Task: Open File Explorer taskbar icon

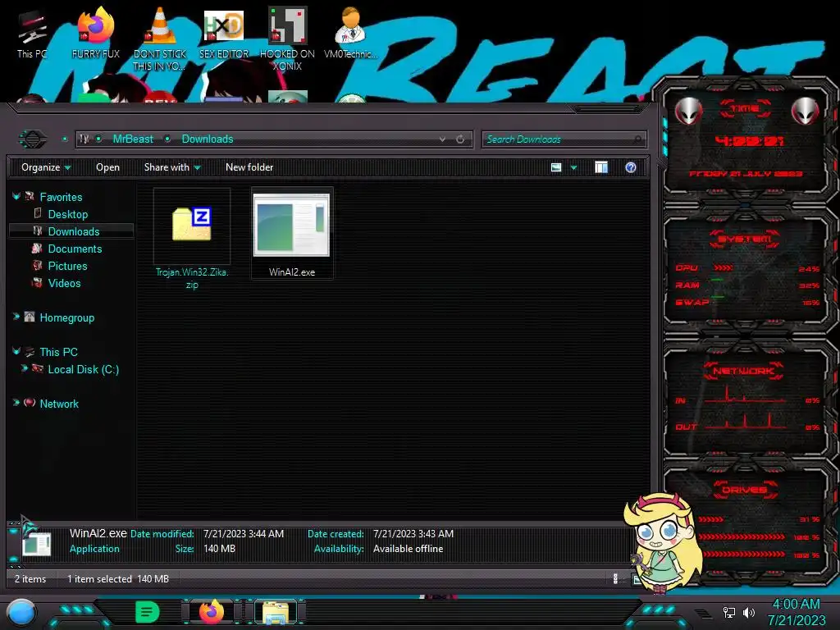Action: coord(276,613)
